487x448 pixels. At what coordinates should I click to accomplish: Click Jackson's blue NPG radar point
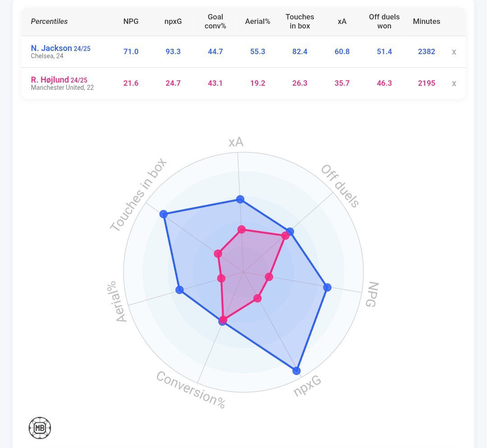point(327,287)
